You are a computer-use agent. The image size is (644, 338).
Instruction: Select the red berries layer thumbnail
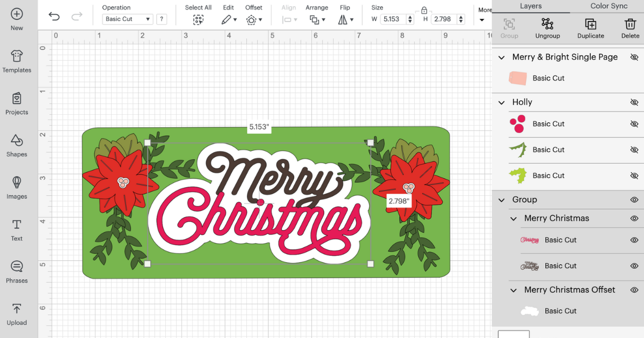(518, 124)
